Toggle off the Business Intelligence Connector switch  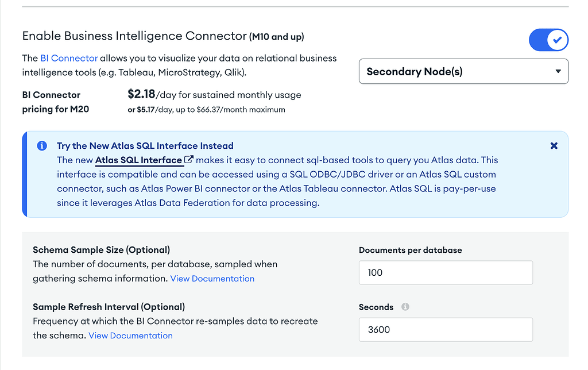(548, 40)
